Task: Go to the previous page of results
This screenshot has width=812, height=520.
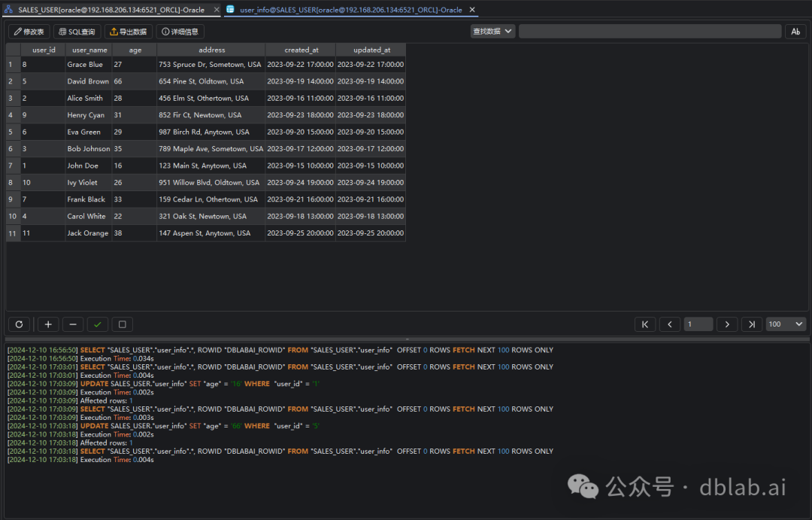Action: click(669, 324)
